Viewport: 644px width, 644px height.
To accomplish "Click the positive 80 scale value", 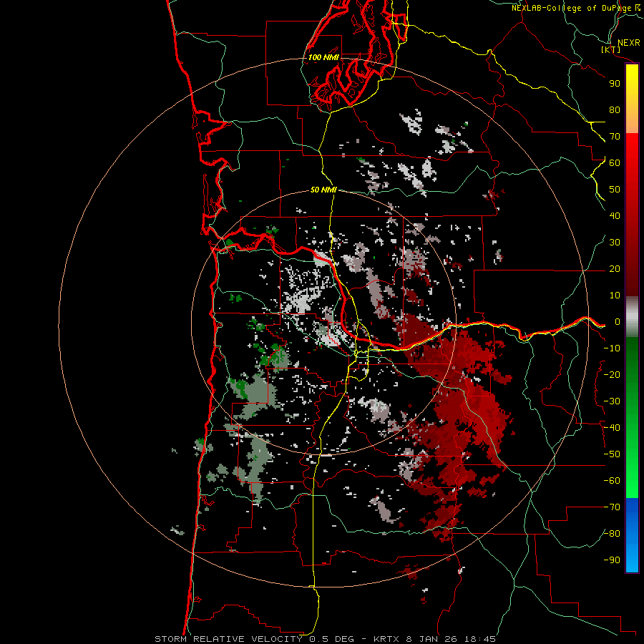I will click(615, 110).
